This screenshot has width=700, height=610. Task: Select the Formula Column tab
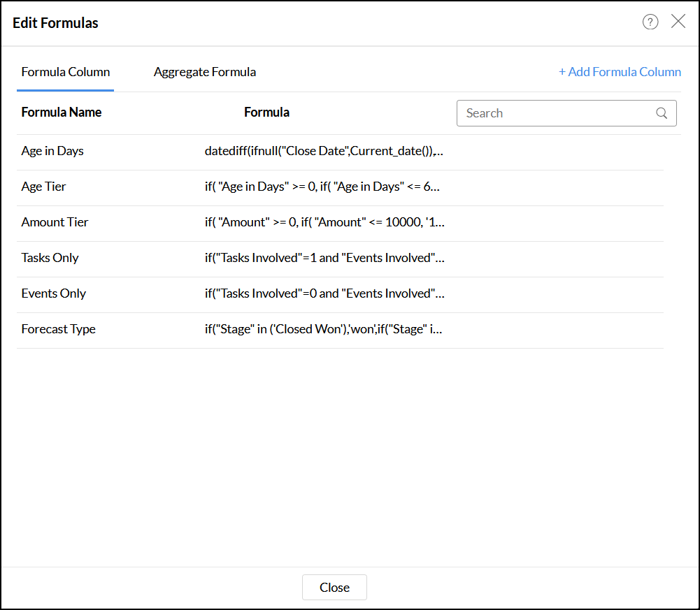[x=66, y=72]
